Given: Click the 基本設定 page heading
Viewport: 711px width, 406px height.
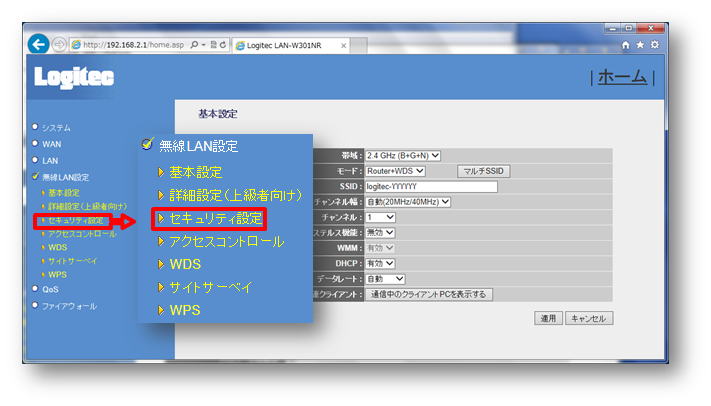Looking at the screenshot, I should (x=218, y=114).
